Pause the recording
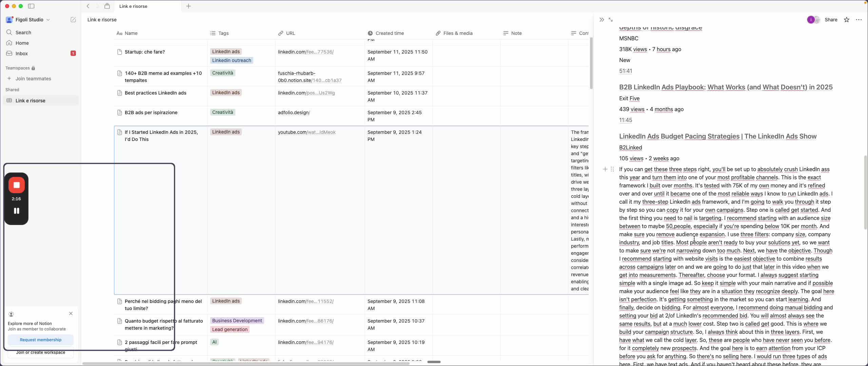This screenshot has height=366, width=868. tap(16, 211)
